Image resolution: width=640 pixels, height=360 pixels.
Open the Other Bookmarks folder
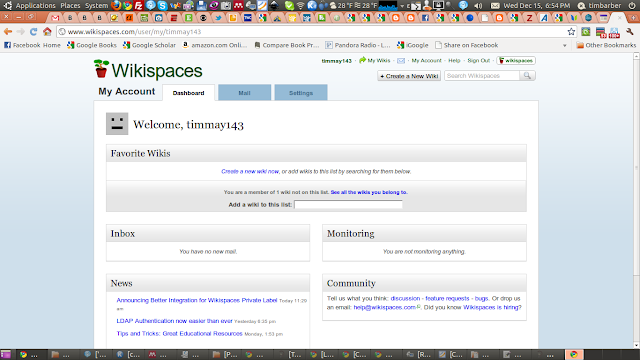tap(606, 45)
